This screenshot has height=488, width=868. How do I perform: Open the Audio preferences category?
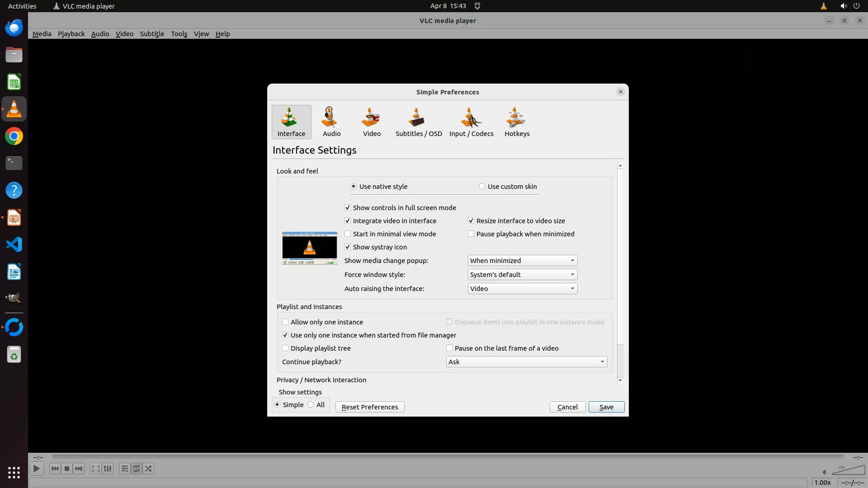click(x=331, y=122)
